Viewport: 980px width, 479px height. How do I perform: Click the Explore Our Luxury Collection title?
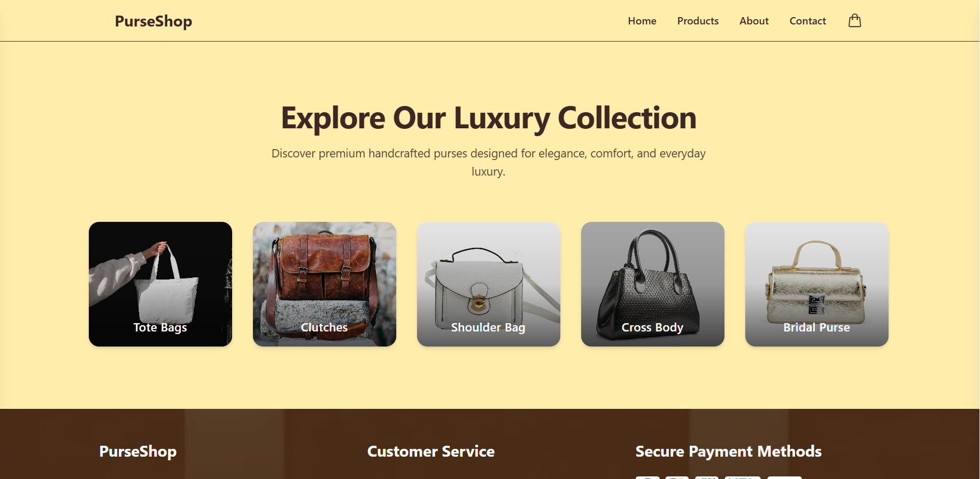tap(489, 118)
